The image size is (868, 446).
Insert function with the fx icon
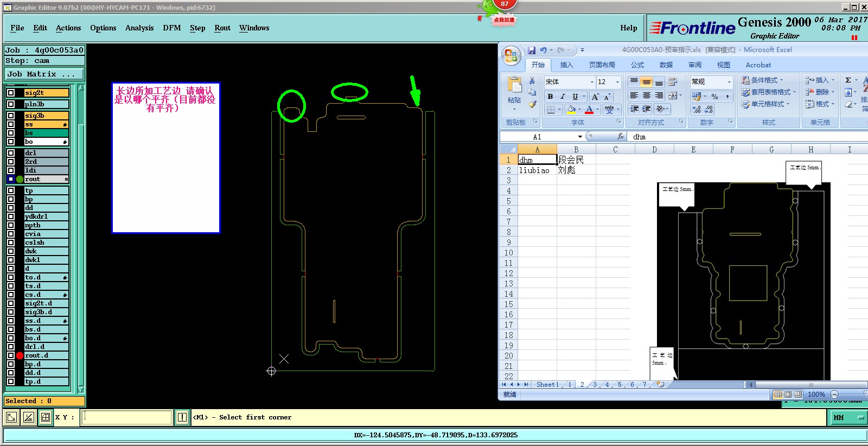tap(621, 137)
